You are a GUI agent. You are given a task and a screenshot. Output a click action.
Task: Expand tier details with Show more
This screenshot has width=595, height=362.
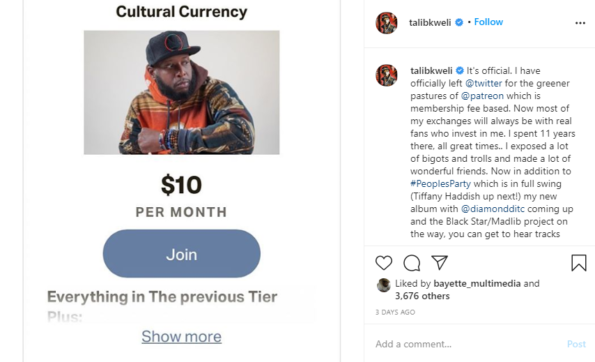181,337
